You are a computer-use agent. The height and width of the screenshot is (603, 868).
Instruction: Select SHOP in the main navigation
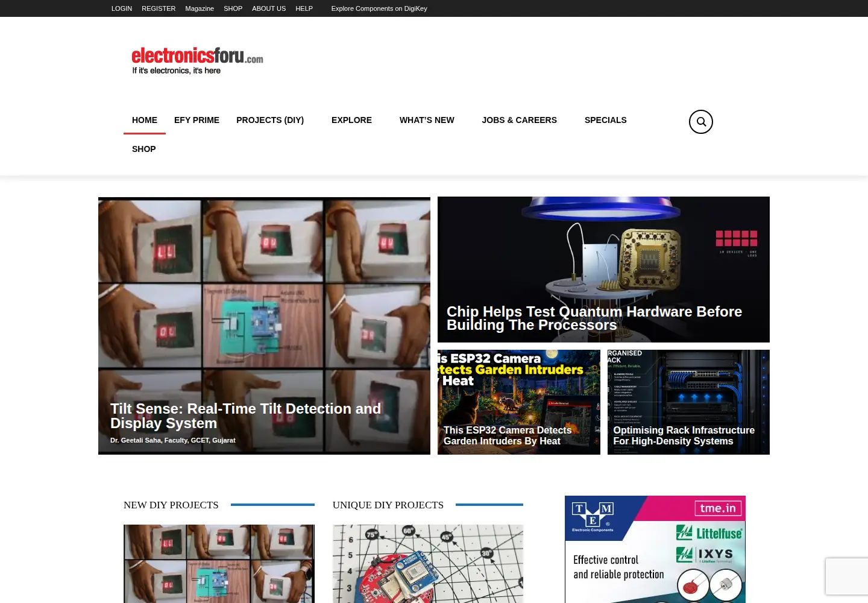[x=143, y=149]
